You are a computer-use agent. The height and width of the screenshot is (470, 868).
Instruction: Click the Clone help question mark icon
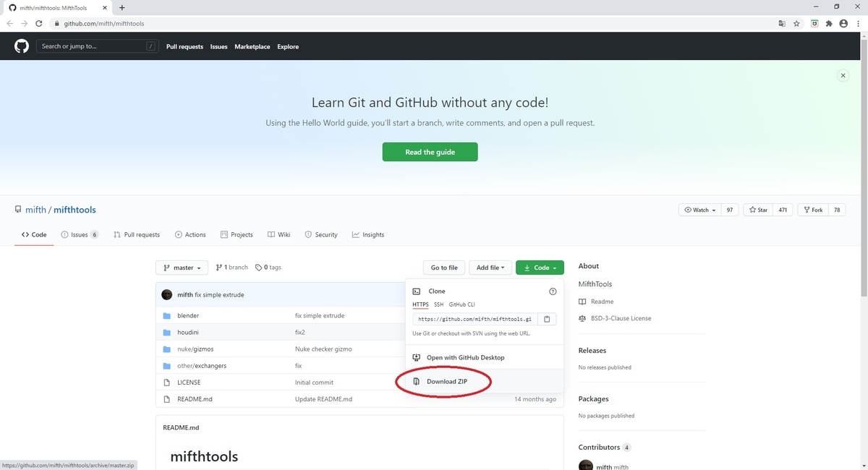click(553, 291)
